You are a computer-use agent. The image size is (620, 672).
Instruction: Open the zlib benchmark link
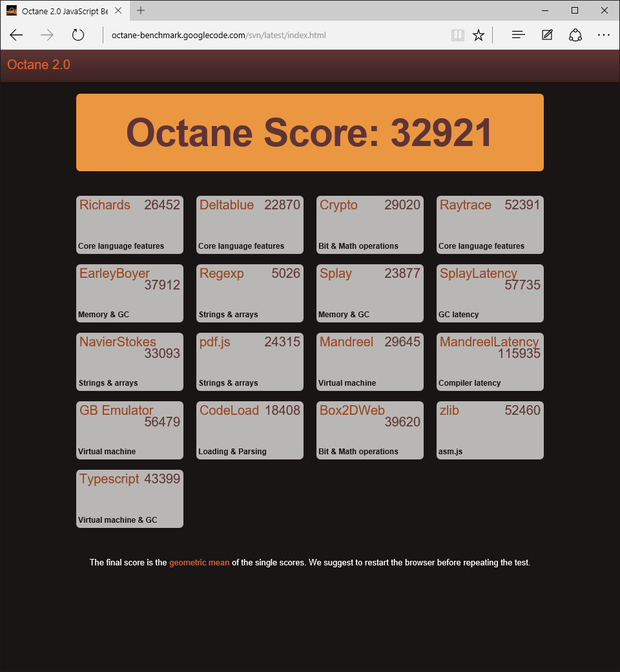tap(449, 410)
